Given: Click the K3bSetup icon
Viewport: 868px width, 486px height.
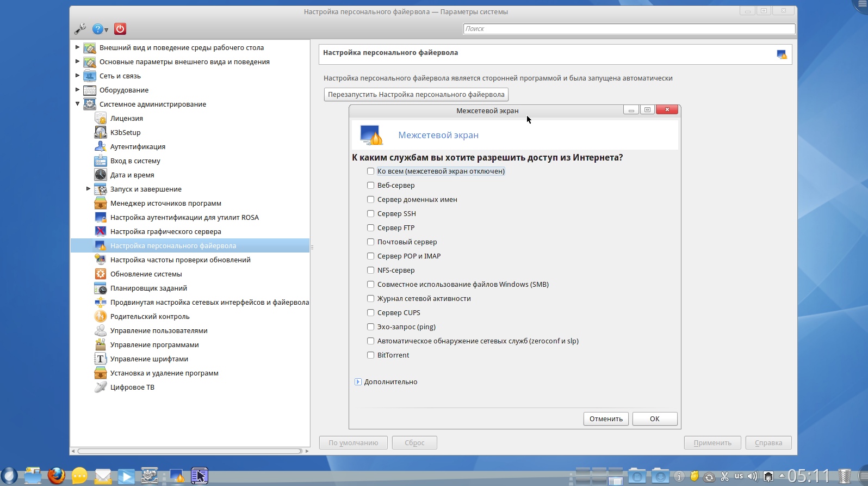Looking at the screenshot, I should click(x=101, y=132).
